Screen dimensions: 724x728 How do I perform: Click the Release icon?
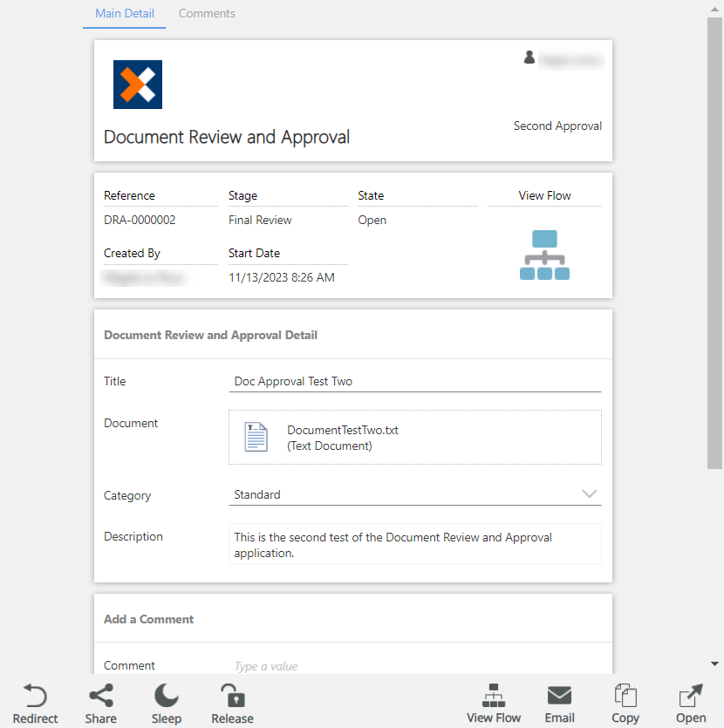(231, 695)
